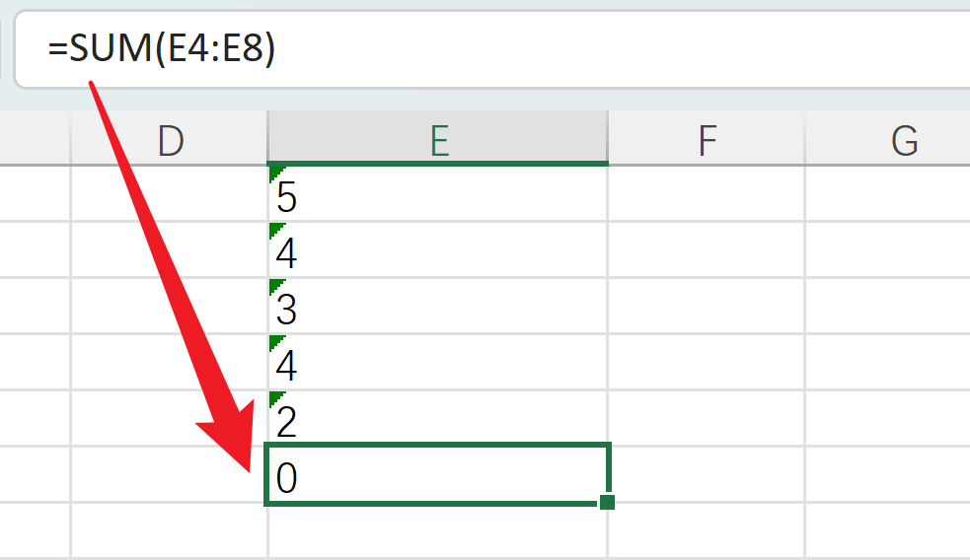970x560 pixels.
Task: Click green error triangle on the cell with 2
Action: (275, 398)
